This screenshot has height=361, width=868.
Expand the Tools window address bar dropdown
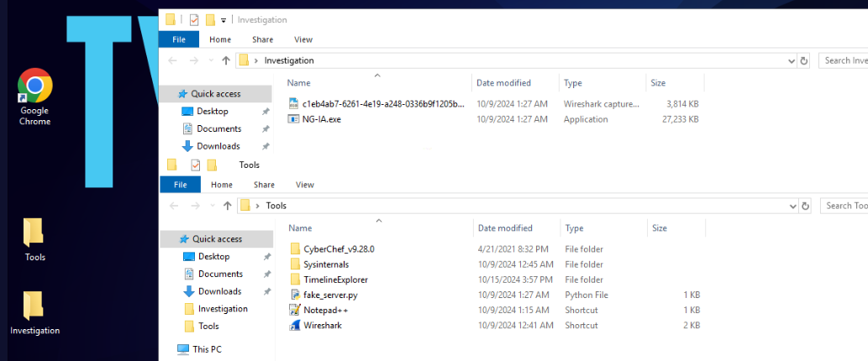pyautogui.click(x=792, y=206)
